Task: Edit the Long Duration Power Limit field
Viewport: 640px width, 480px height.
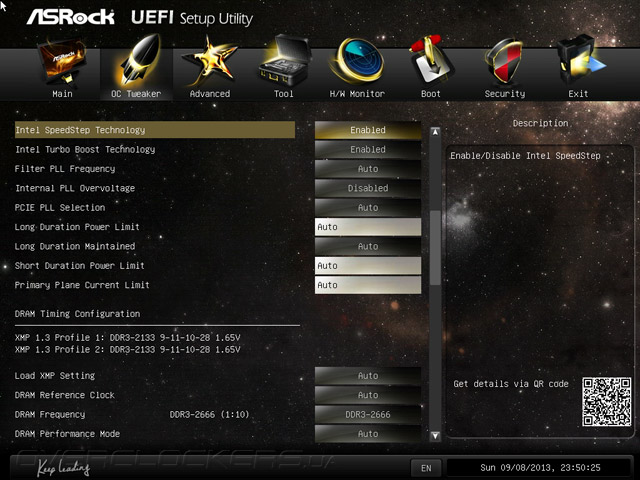Action: (368, 227)
